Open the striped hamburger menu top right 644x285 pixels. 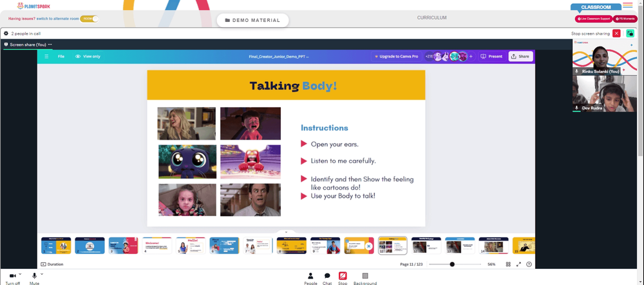click(627, 5)
